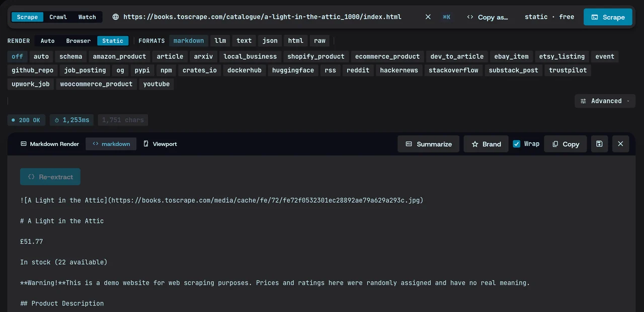The width and height of the screenshot is (644, 312).
Task: Choose the dockerhub extractor
Action: click(x=245, y=70)
